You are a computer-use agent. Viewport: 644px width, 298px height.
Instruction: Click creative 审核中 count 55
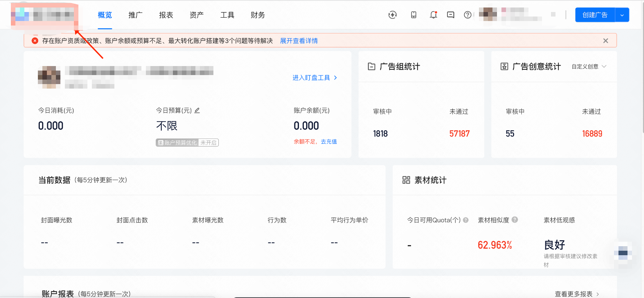(x=510, y=134)
